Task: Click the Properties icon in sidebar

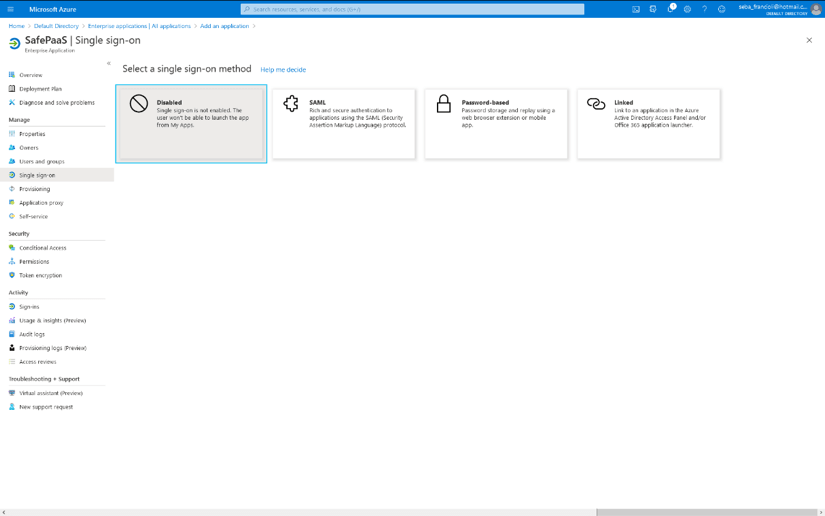Action: (12, 134)
